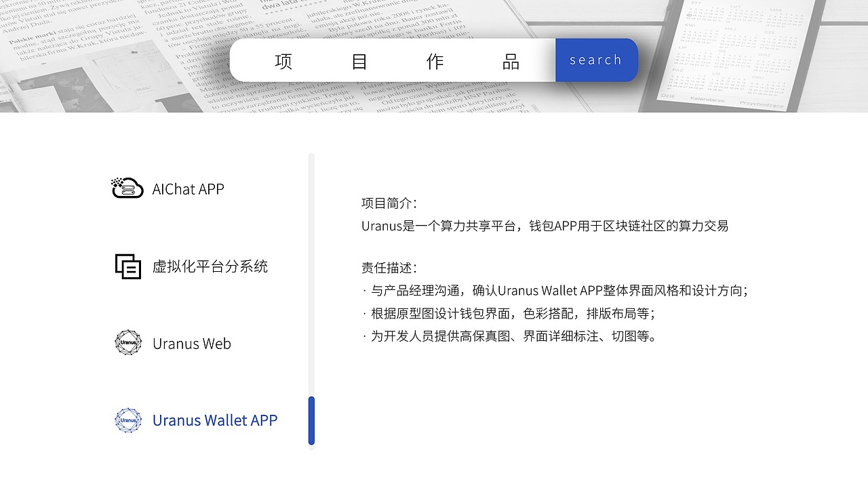Click the scrollbar track above the thumb
This screenshot has width=868, height=488.
[x=311, y=271]
